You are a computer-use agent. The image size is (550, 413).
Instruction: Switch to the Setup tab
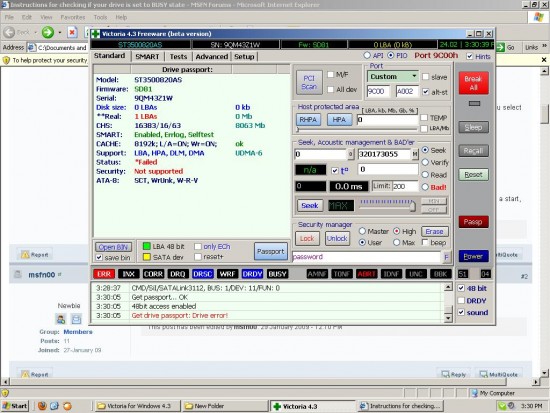pyautogui.click(x=244, y=56)
